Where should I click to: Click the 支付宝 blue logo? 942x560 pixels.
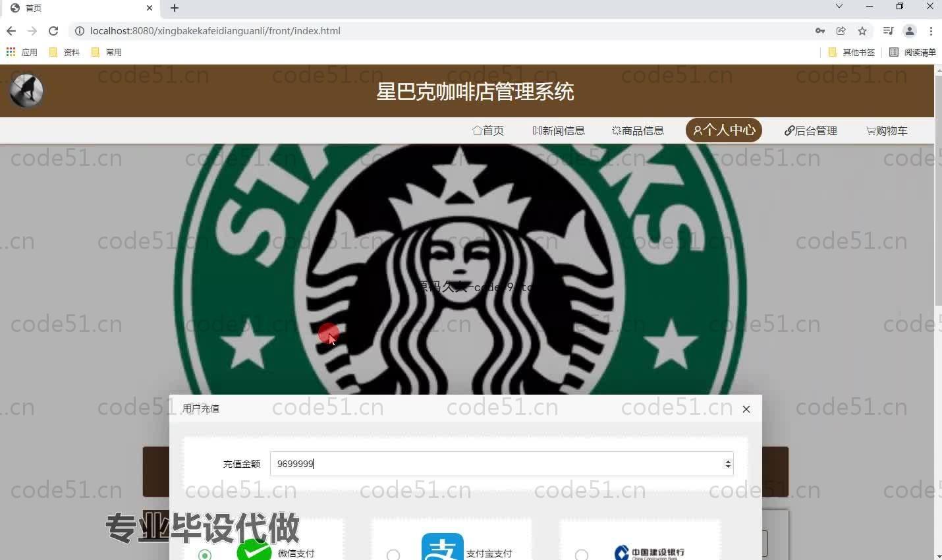[443, 547]
